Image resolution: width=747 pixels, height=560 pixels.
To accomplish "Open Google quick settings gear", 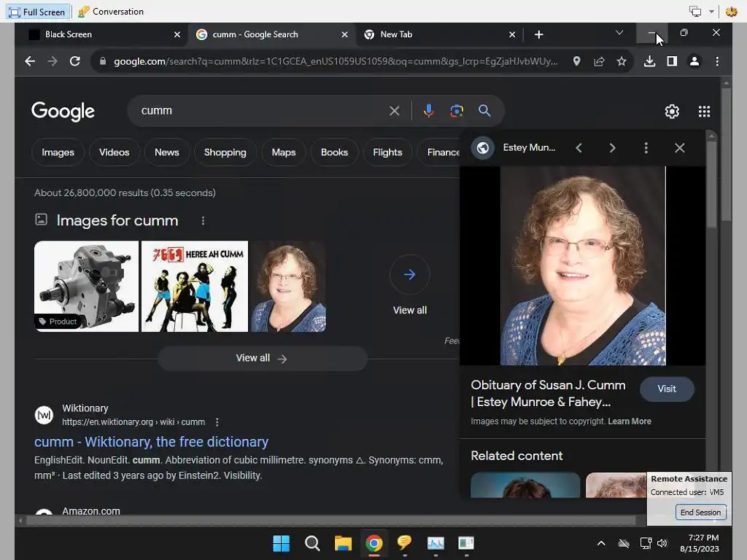I will (672, 112).
